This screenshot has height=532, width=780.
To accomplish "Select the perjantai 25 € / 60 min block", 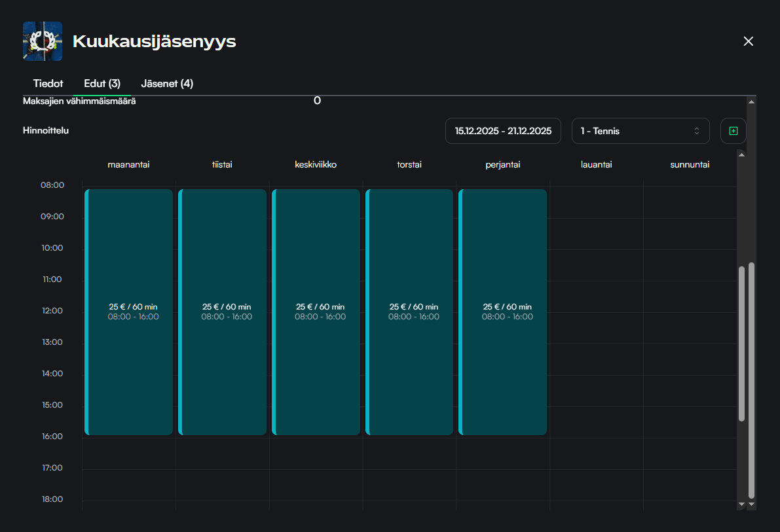I will (503, 312).
